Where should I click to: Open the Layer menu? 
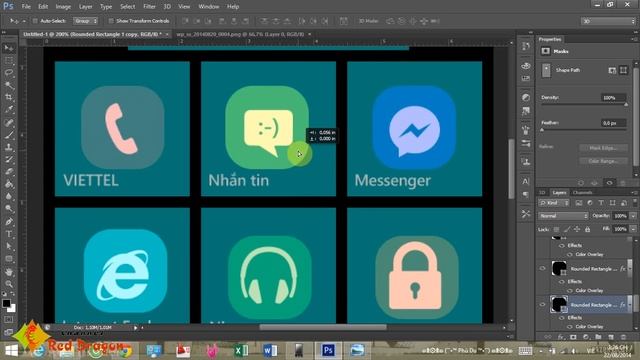coord(85,7)
